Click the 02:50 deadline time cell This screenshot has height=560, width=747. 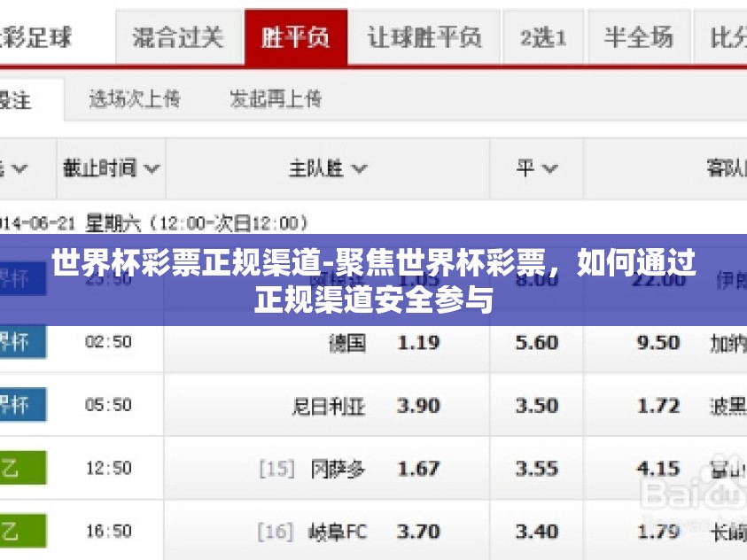[x=109, y=342]
